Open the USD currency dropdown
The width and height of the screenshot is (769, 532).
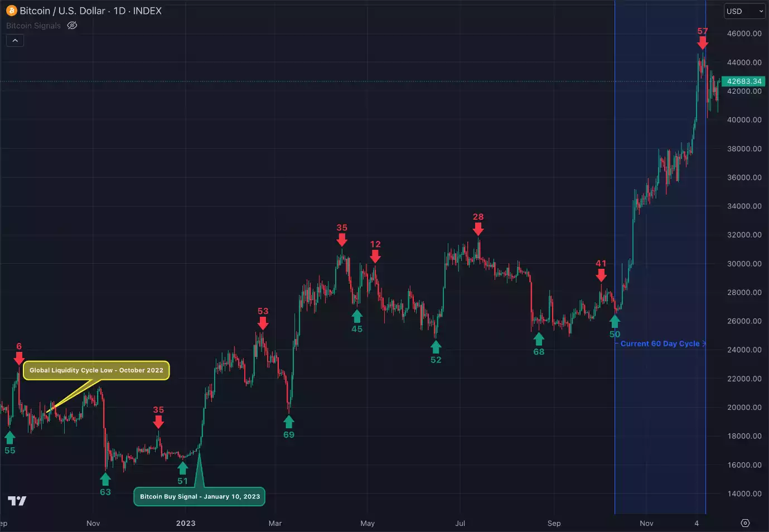[x=744, y=11]
